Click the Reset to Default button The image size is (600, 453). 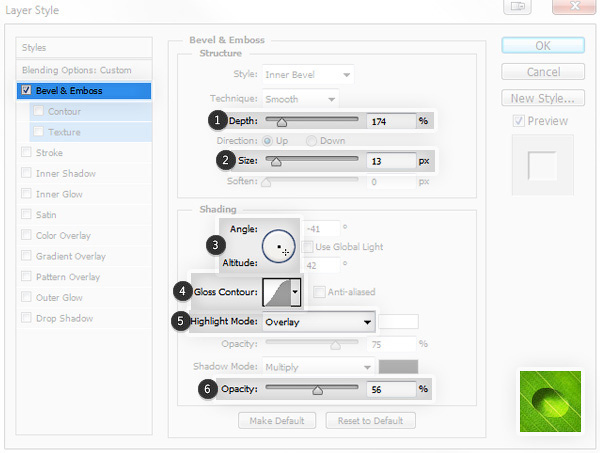tap(370, 420)
